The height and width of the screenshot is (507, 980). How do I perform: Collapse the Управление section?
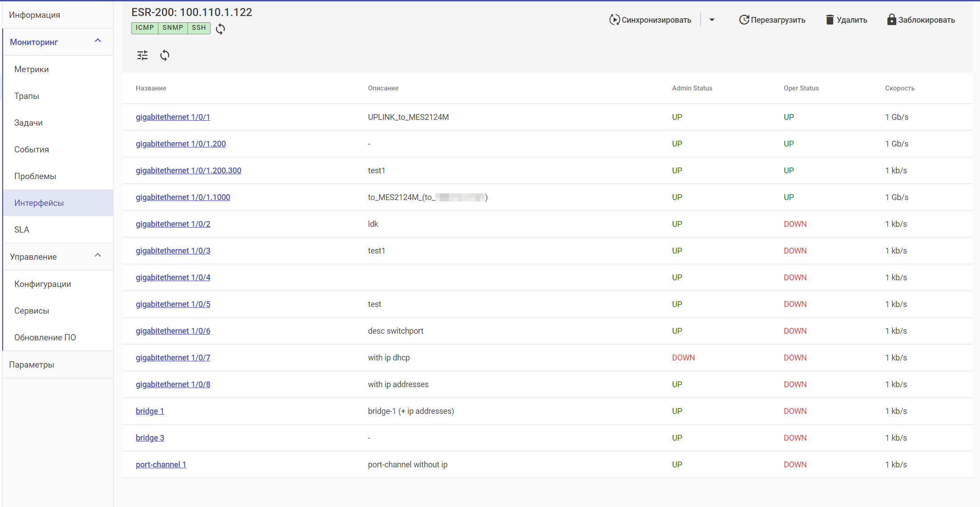coord(98,256)
